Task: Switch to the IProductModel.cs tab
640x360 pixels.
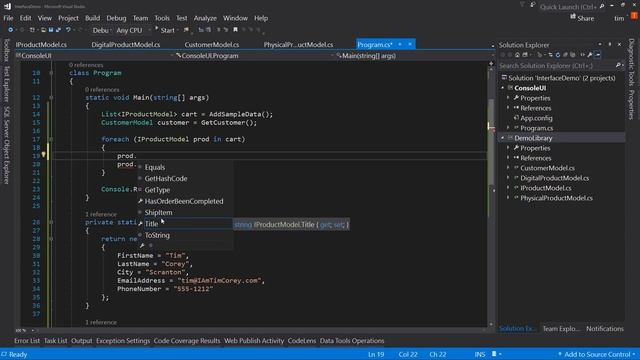Action: (41, 44)
